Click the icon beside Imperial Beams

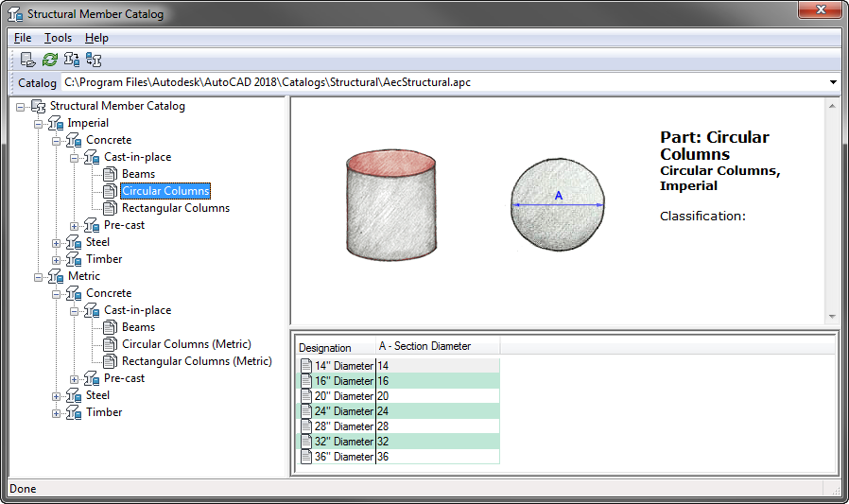click(x=110, y=174)
